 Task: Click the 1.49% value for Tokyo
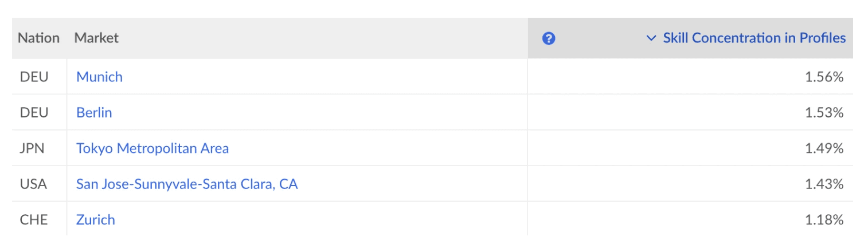(x=824, y=148)
